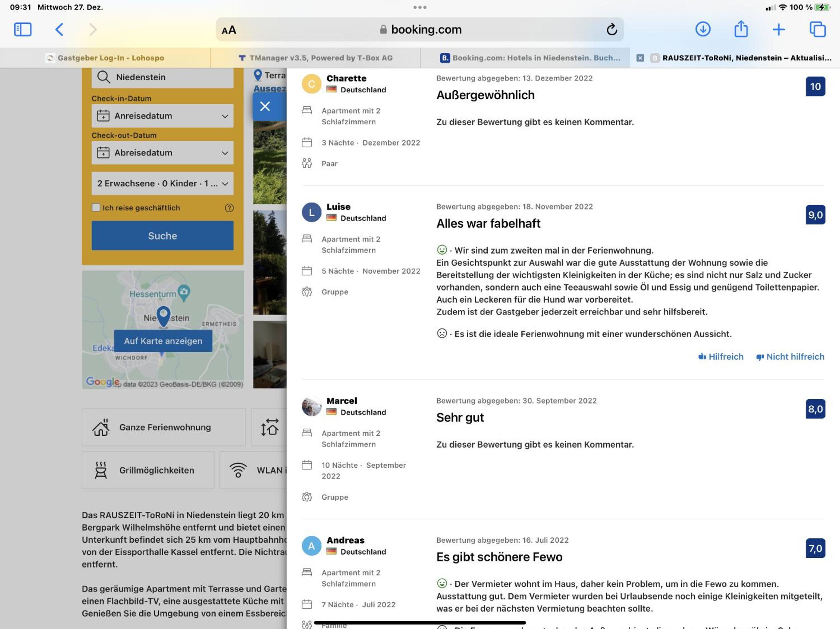Click Luise's avatar circle
This screenshot has height=629, width=840.
point(311,212)
